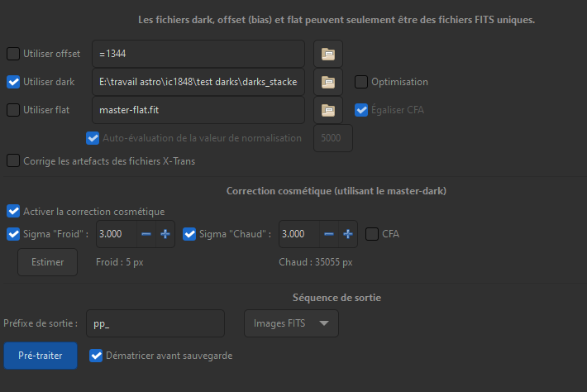The width and height of the screenshot is (587, 392).
Task: Open the Images FITS output dropdown
Action: click(291, 323)
